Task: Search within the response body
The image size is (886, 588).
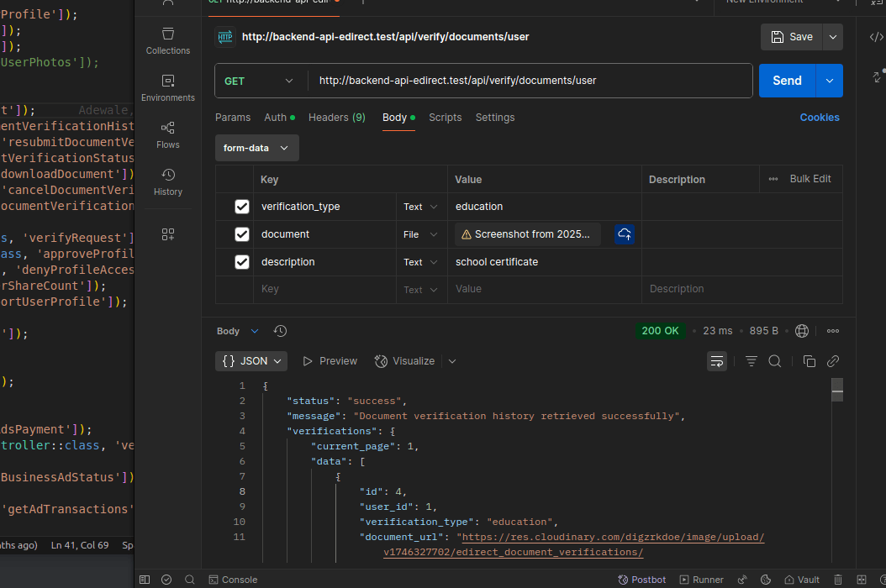Action: click(x=775, y=361)
